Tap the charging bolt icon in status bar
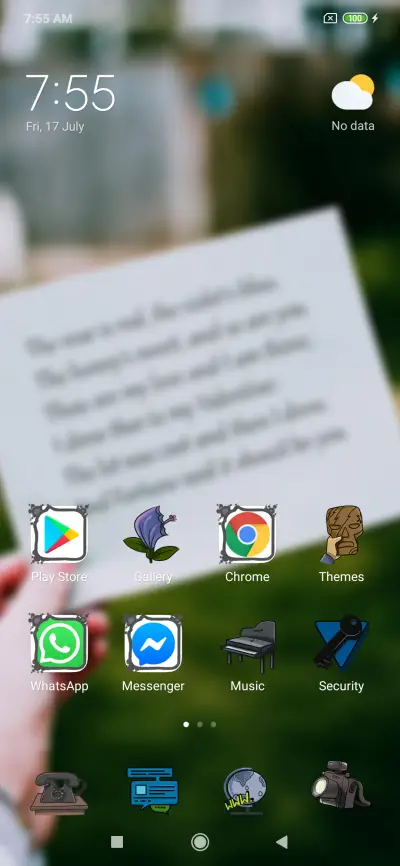The image size is (400, 866). click(x=375, y=18)
